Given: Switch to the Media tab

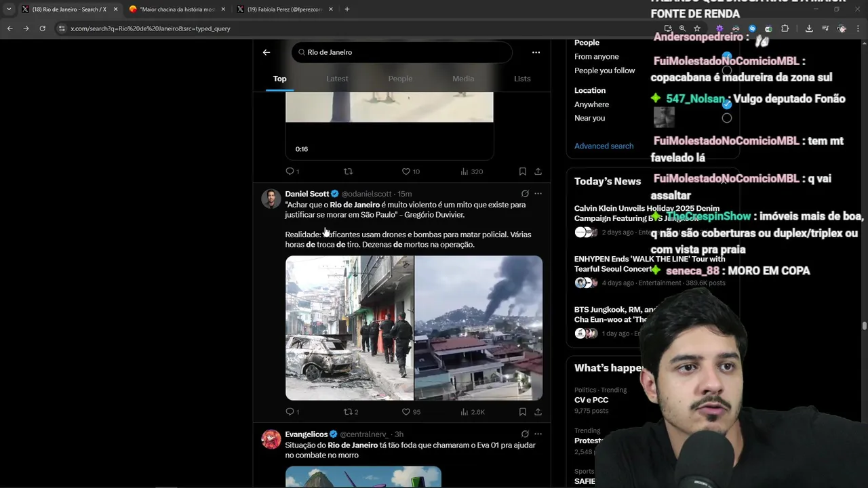Looking at the screenshot, I should (463, 79).
